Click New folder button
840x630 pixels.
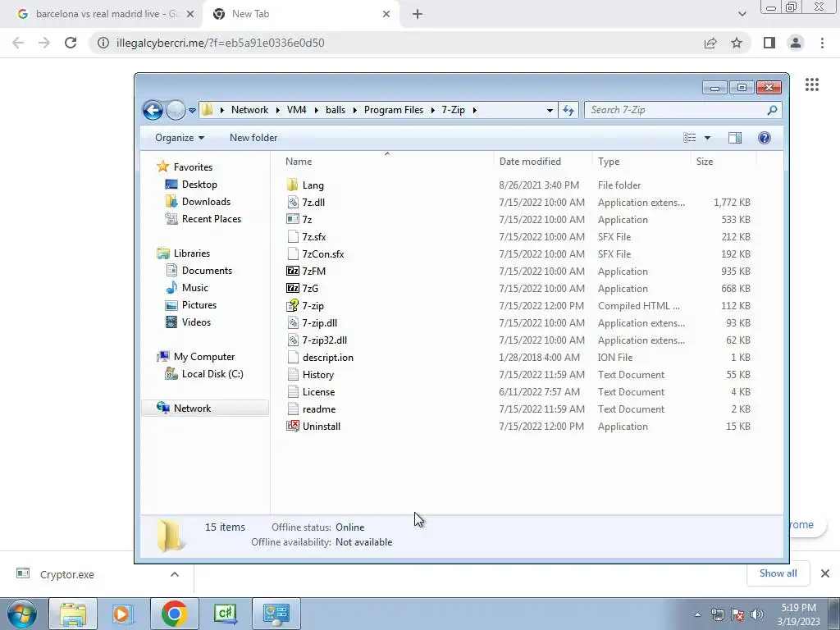(x=253, y=138)
